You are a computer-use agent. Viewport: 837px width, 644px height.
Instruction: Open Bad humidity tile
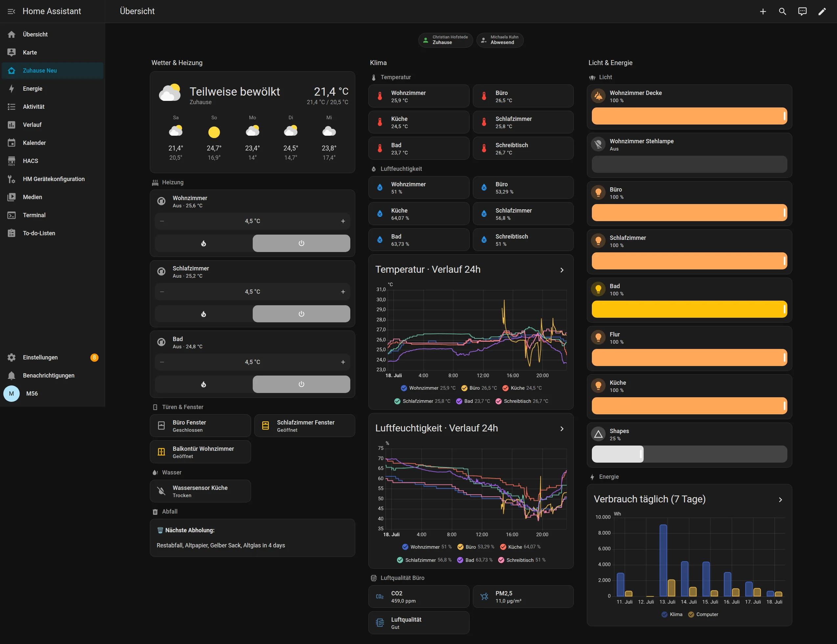(419, 240)
